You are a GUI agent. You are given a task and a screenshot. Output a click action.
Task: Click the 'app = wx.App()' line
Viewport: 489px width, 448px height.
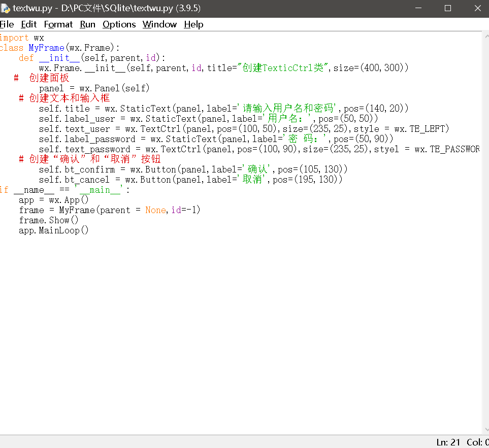click(54, 200)
